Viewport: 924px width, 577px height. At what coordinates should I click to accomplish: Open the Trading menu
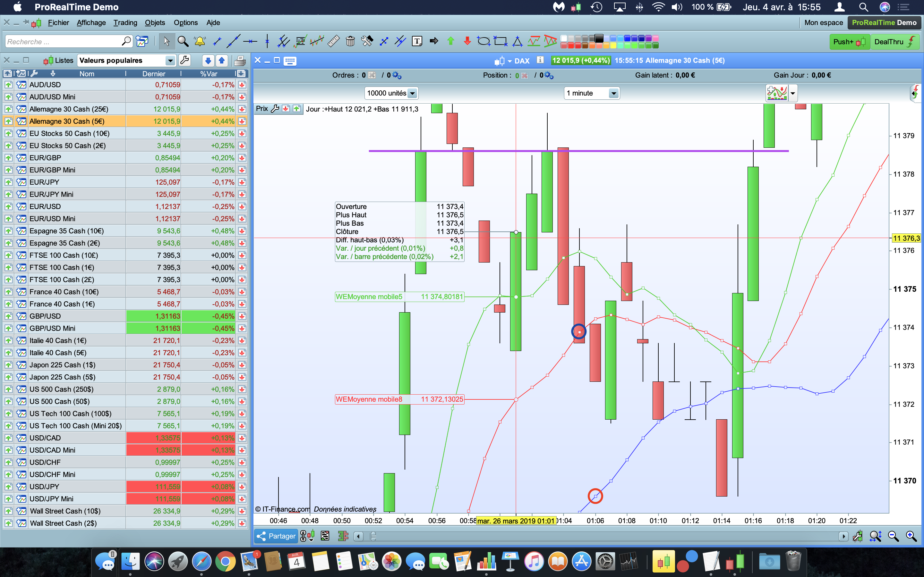(125, 22)
